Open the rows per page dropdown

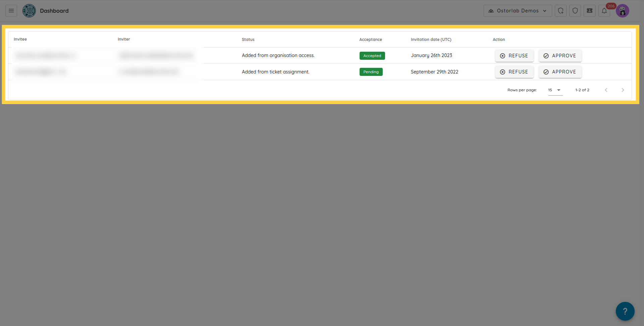[x=555, y=90]
